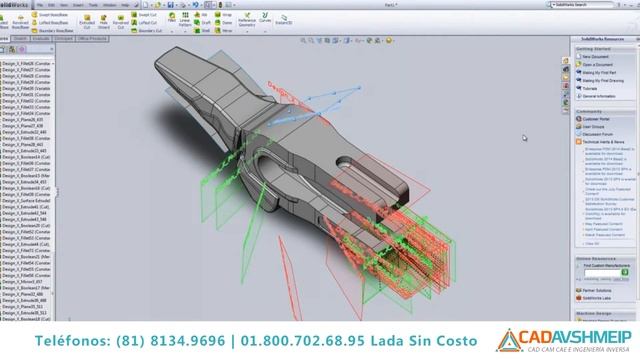The width and height of the screenshot is (640, 360).
Task: Expand the Fillet dropdown arrow
Action: 172,31
